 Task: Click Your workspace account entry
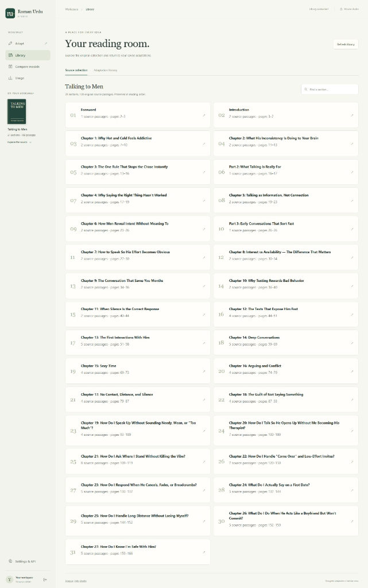tap(24, 579)
